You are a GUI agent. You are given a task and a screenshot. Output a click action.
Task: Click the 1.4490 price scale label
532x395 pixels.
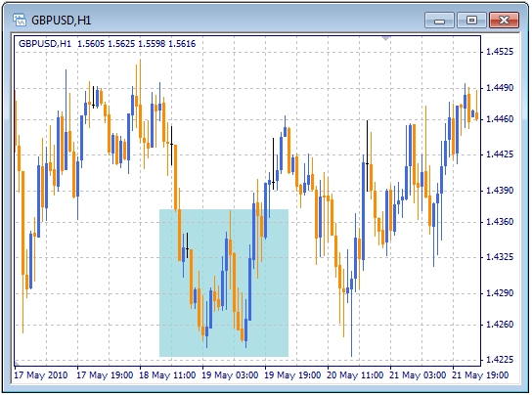(500, 88)
